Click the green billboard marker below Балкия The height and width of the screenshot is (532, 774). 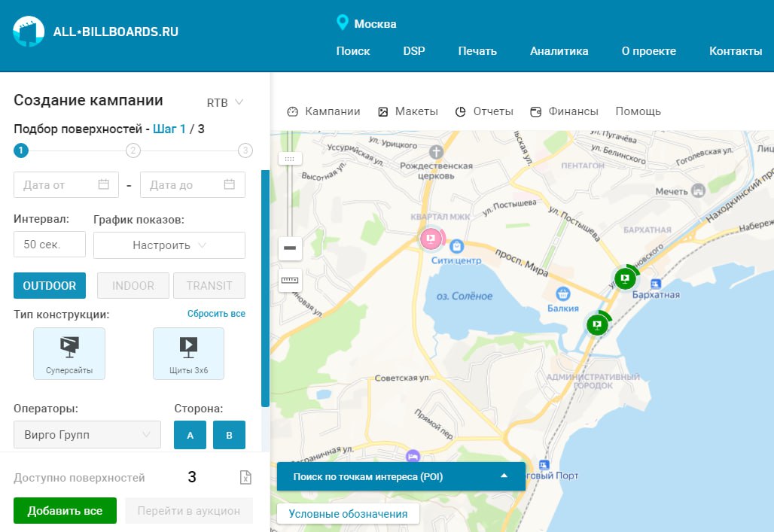(x=597, y=324)
